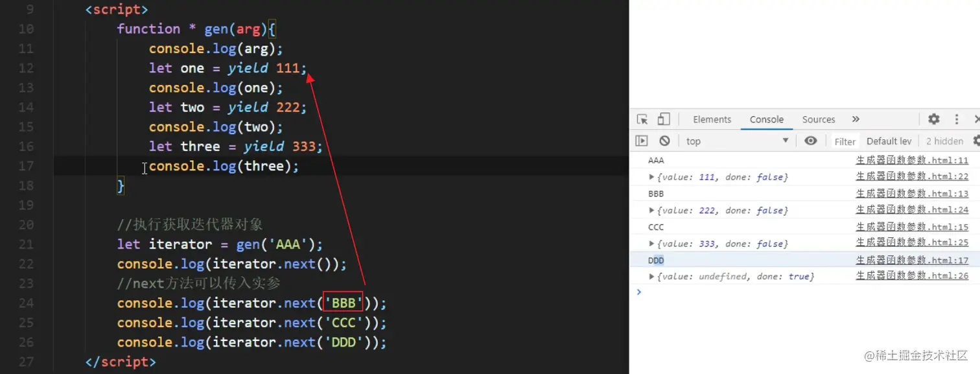Clear the console with the ban icon

point(664,141)
